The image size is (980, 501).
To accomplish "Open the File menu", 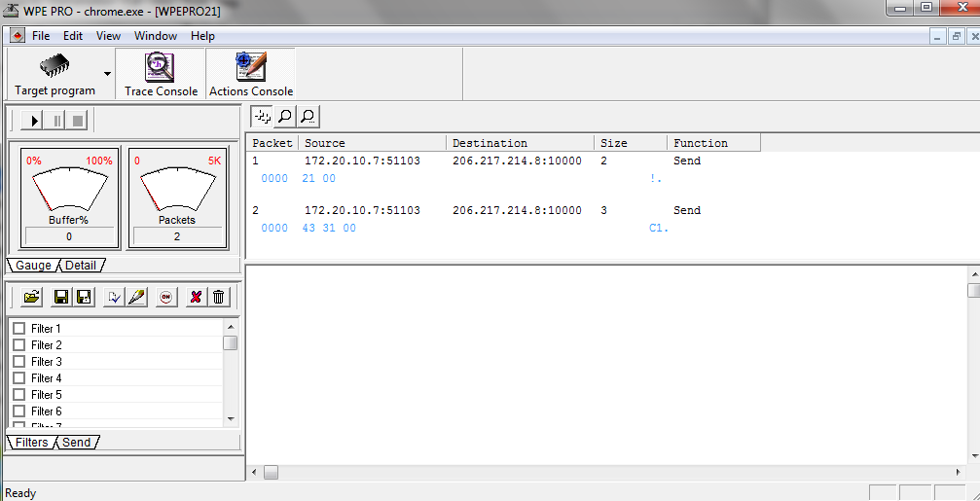I will tap(41, 36).
